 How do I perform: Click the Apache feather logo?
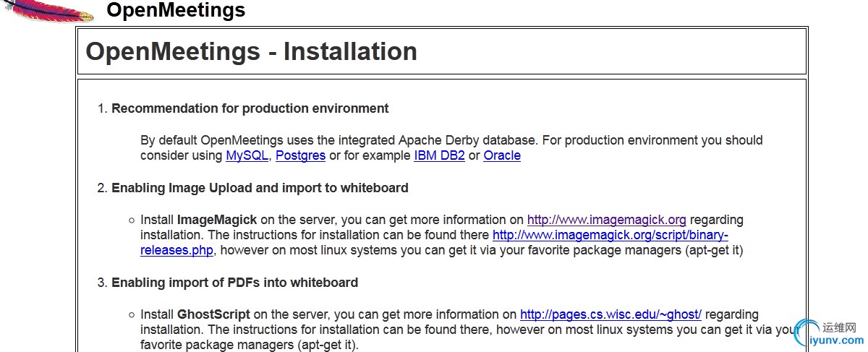coord(48,10)
